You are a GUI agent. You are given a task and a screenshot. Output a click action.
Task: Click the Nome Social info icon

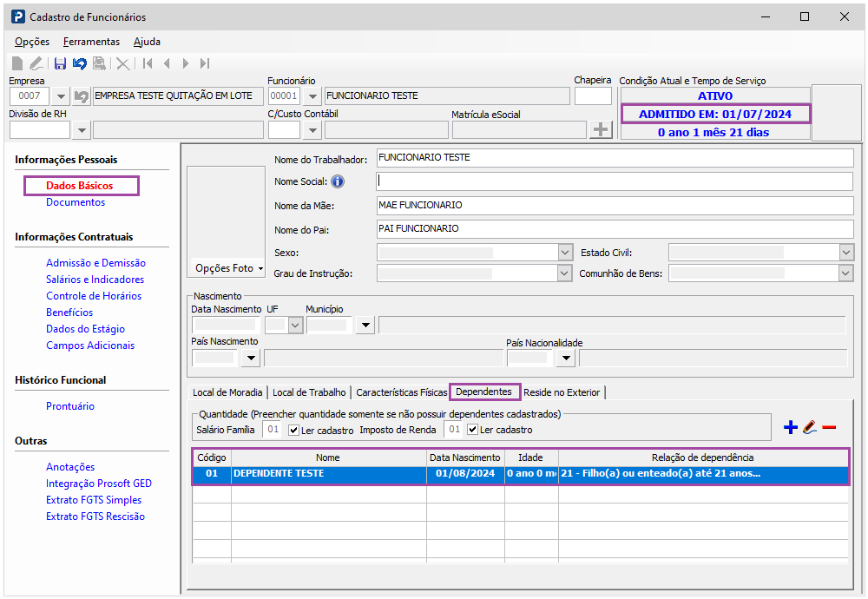tap(337, 181)
